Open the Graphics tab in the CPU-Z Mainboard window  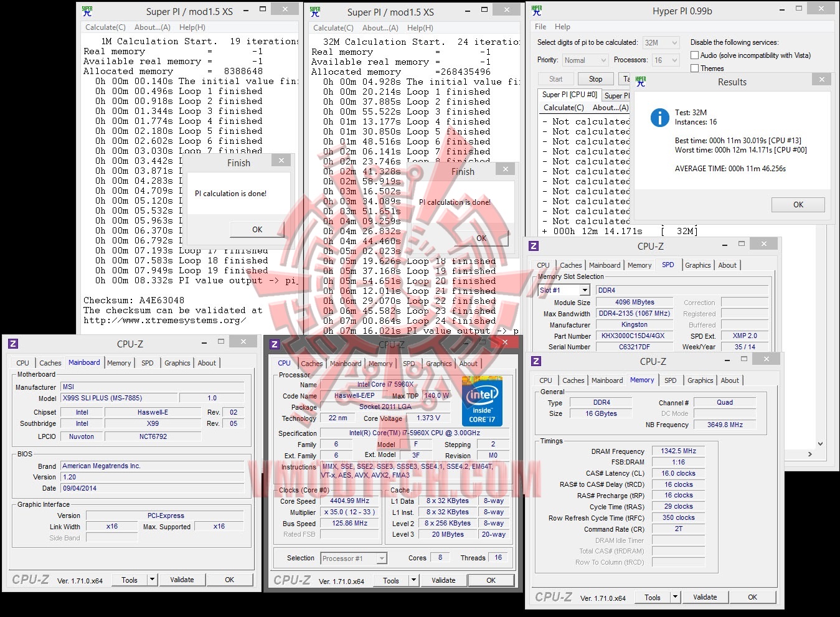(177, 363)
